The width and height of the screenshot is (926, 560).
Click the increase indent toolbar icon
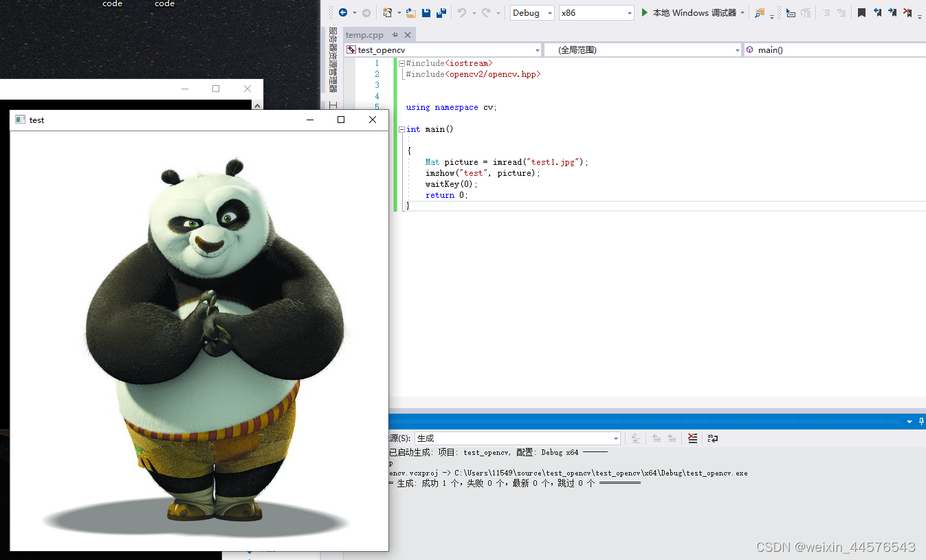[841, 12]
